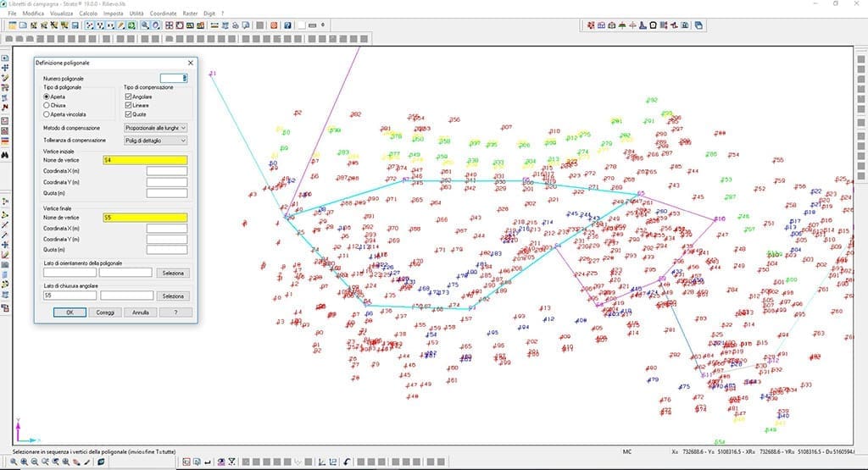
Task: Click the green umbrella-shaped icon in right toolbar
Action: [622, 25]
